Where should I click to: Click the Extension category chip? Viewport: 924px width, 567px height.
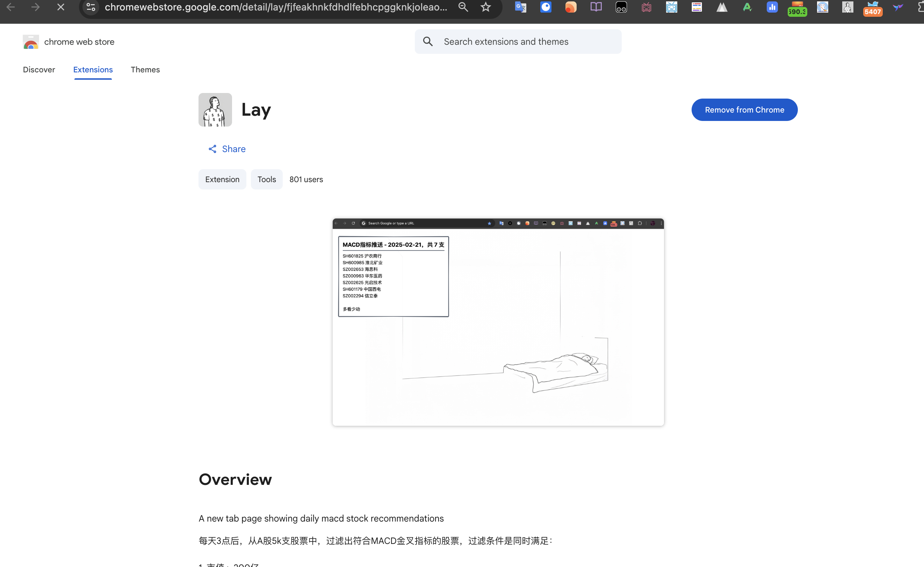pyautogui.click(x=222, y=180)
